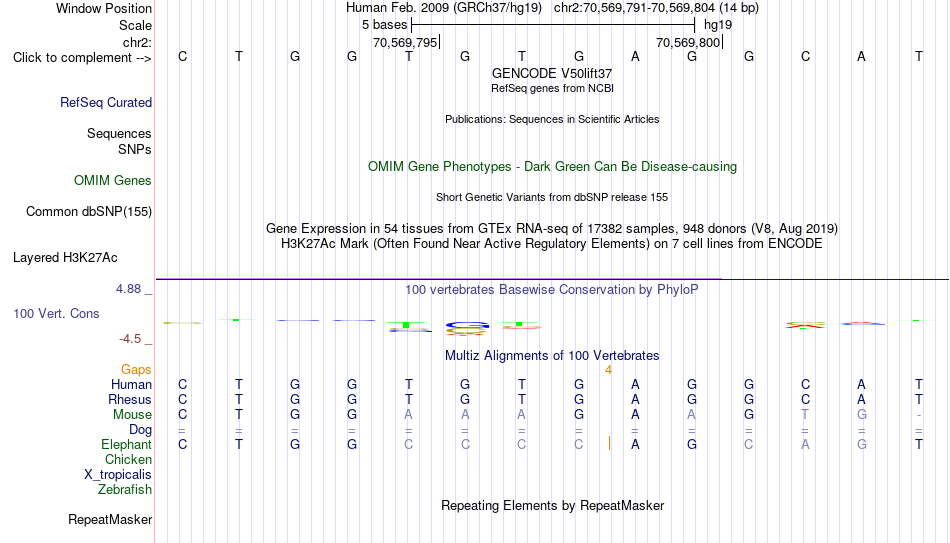Click '100 vertebrates Basewise Conservation by PhyloP' title
950x543 pixels.
552,290
